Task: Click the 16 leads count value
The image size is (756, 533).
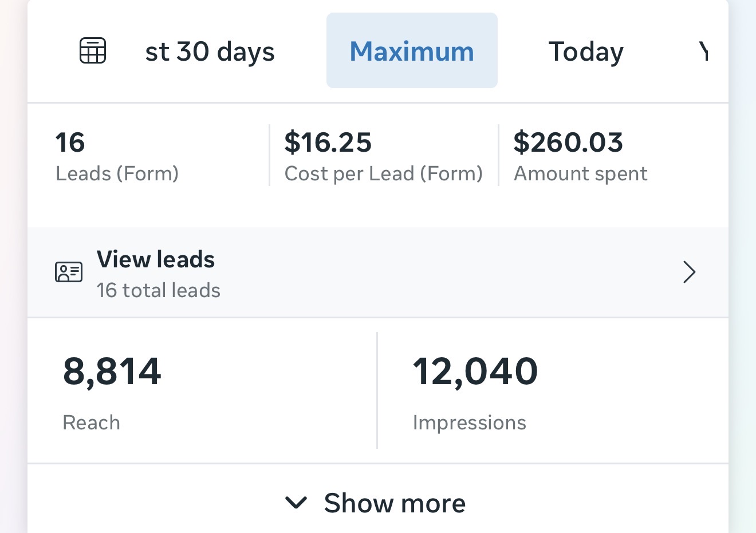Action: pyautogui.click(x=70, y=143)
